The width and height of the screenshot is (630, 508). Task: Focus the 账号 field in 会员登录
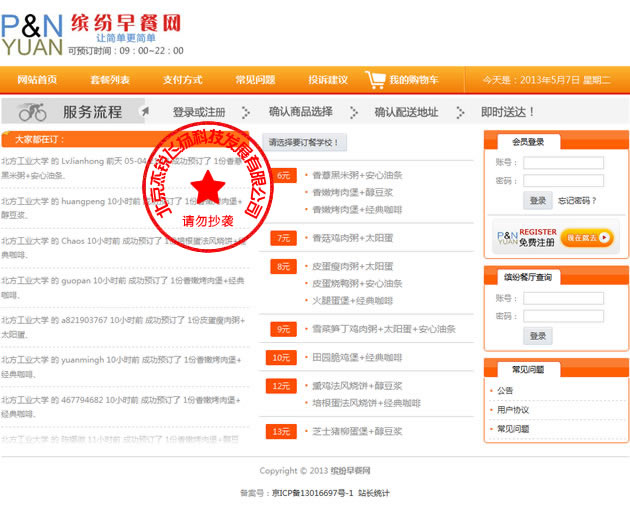563,163
